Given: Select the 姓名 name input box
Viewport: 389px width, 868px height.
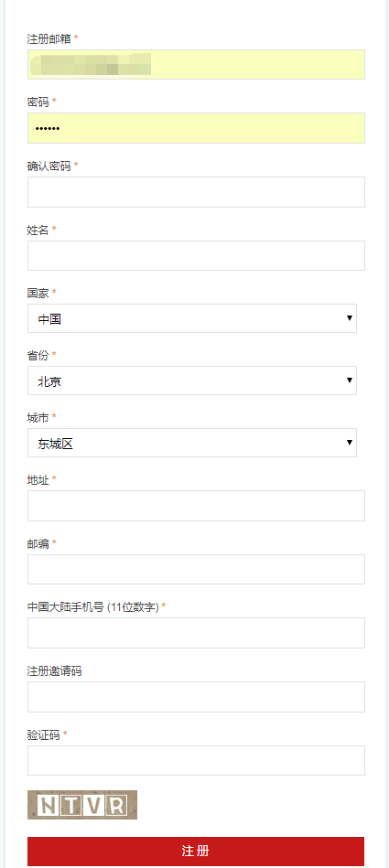Looking at the screenshot, I should [196, 255].
